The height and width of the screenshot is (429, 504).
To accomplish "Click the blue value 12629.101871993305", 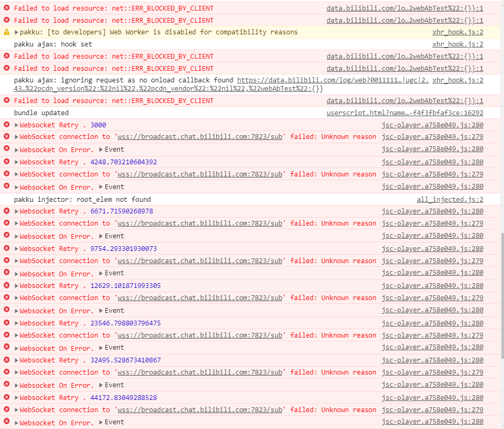I will [126, 286].
